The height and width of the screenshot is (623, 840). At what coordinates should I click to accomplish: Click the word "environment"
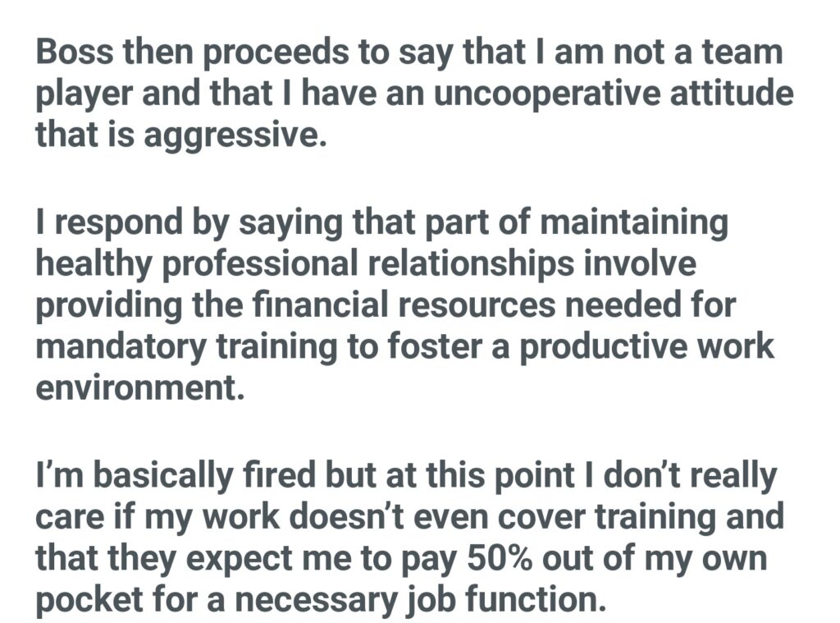coord(139,385)
